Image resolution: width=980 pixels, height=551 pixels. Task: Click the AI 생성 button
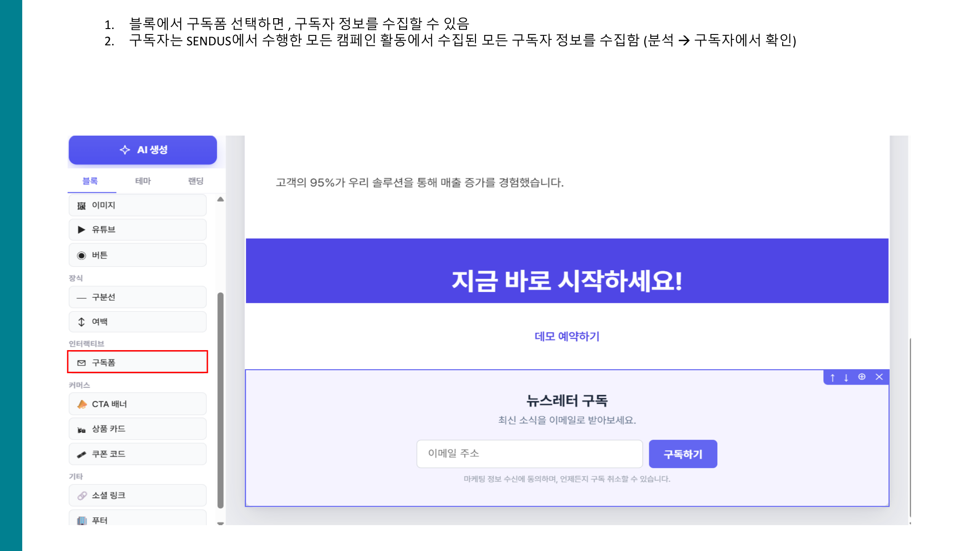[142, 150]
